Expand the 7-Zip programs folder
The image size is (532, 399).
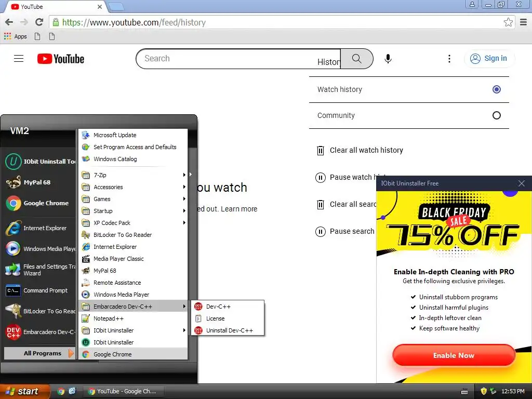pos(133,175)
